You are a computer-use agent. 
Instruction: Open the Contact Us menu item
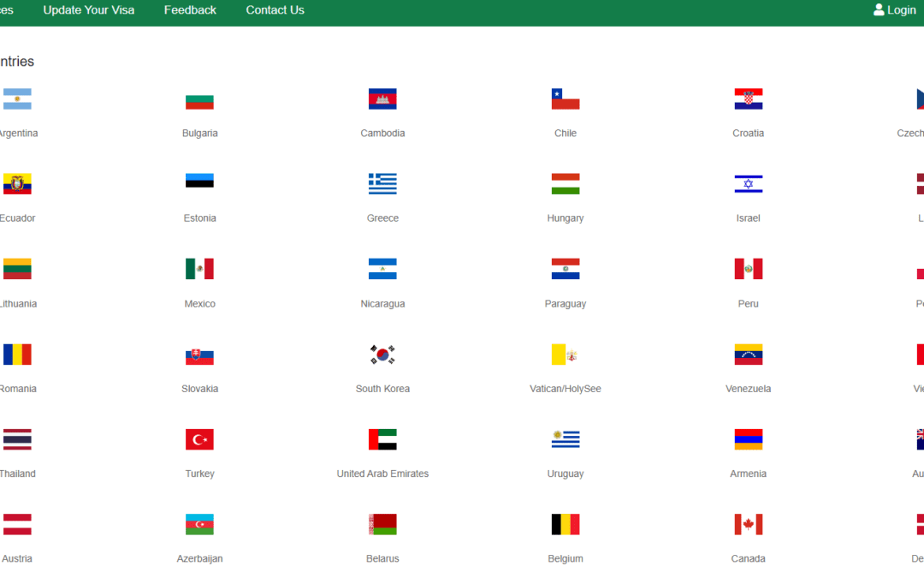point(275,10)
